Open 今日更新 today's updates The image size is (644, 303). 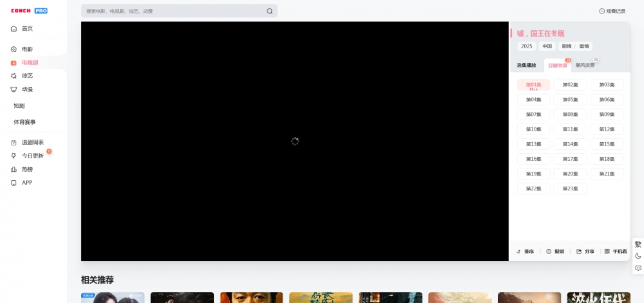point(32,156)
